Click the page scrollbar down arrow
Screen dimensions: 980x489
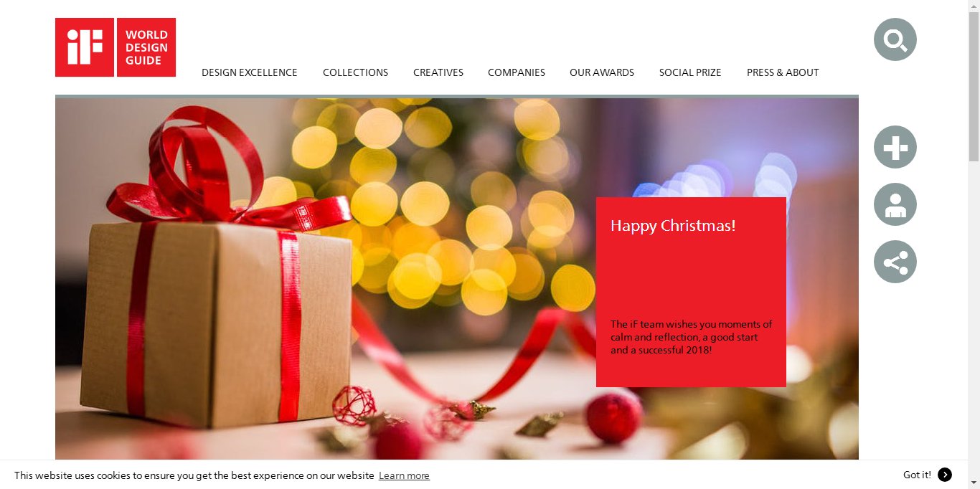tap(974, 483)
